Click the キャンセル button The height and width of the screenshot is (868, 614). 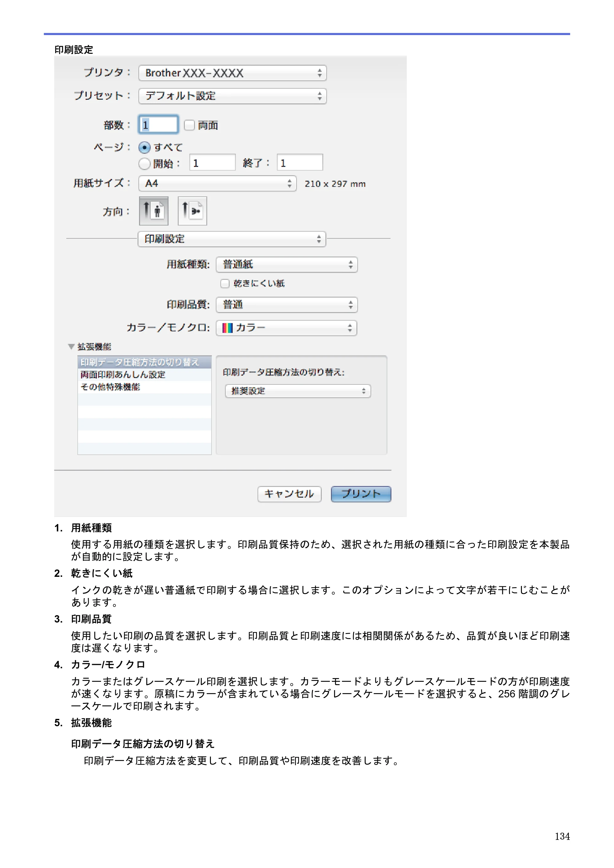point(290,494)
